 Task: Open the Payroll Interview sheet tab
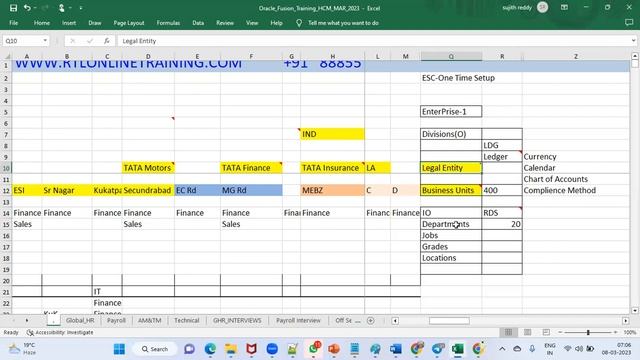click(298, 320)
